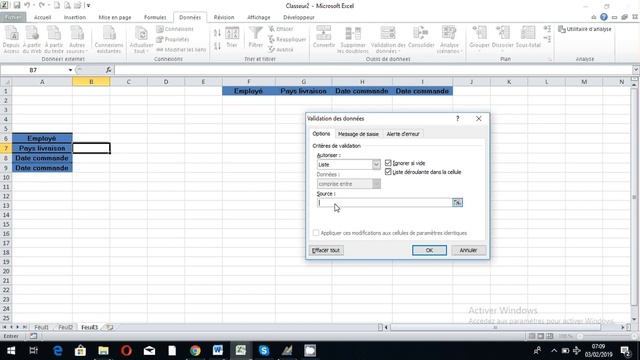
Task: Switch to the Message de saisie tab
Action: click(x=358, y=134)
